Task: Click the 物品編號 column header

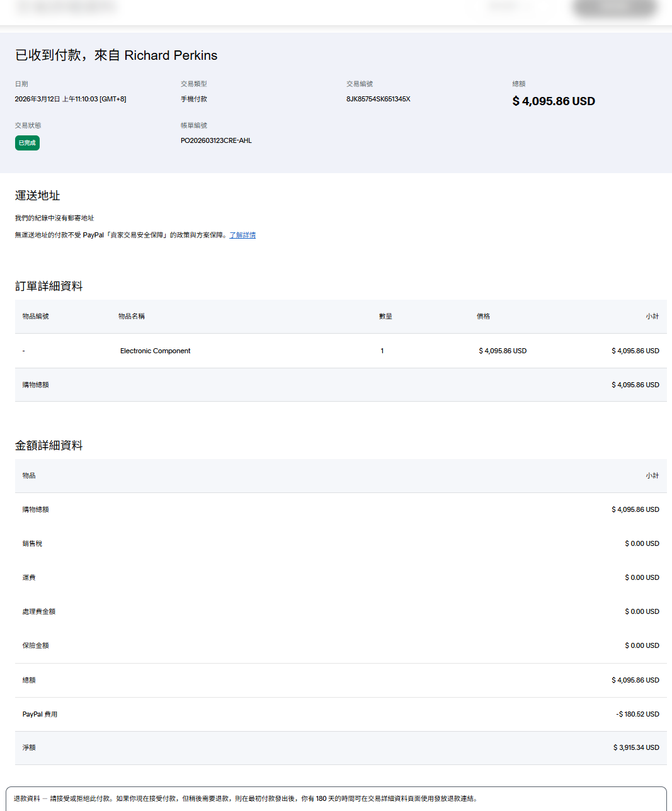Action: click(x=35, y=316)
